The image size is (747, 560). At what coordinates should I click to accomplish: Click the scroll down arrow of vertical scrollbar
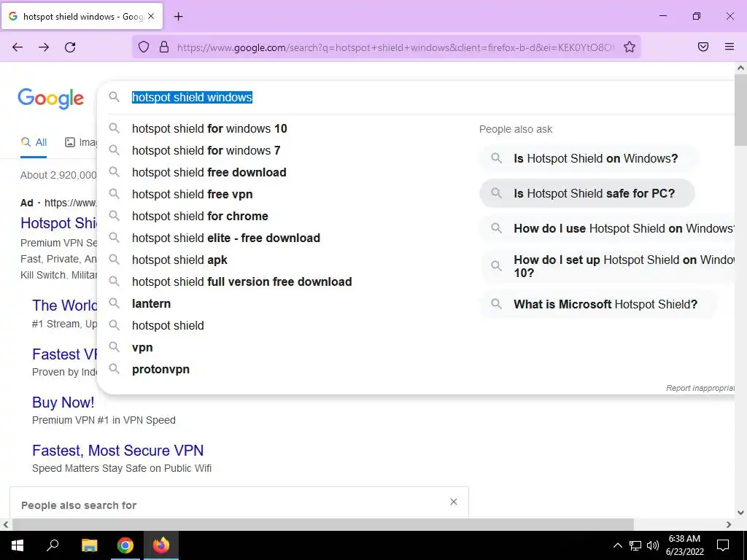click(x=741, y=513)
